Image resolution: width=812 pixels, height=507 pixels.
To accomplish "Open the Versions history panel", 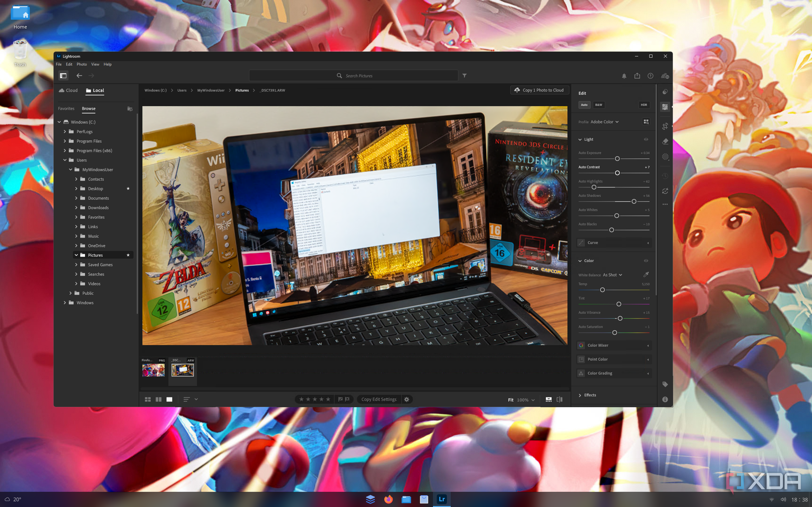I will pyautogui.click(x=665, y=176).
